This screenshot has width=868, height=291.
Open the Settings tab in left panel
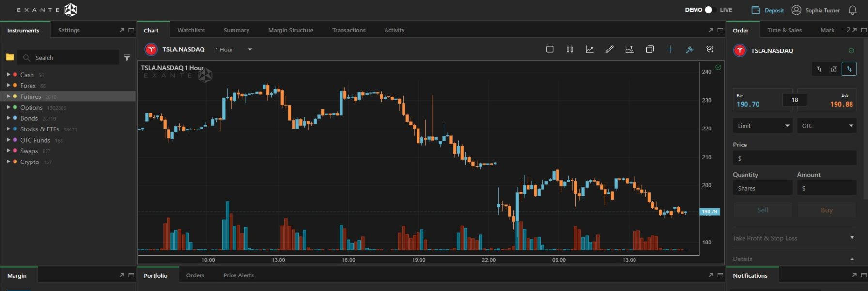coord(69,30)
